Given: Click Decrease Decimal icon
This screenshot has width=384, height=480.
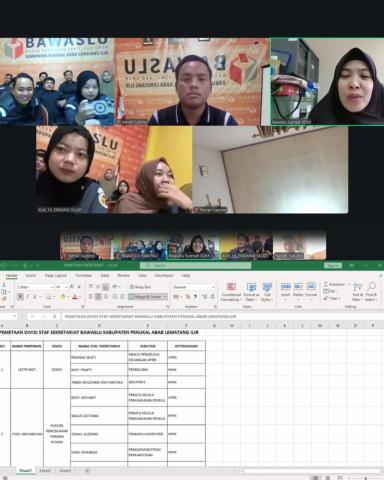Looking at the screenshot, I should [x=212, y=297].
